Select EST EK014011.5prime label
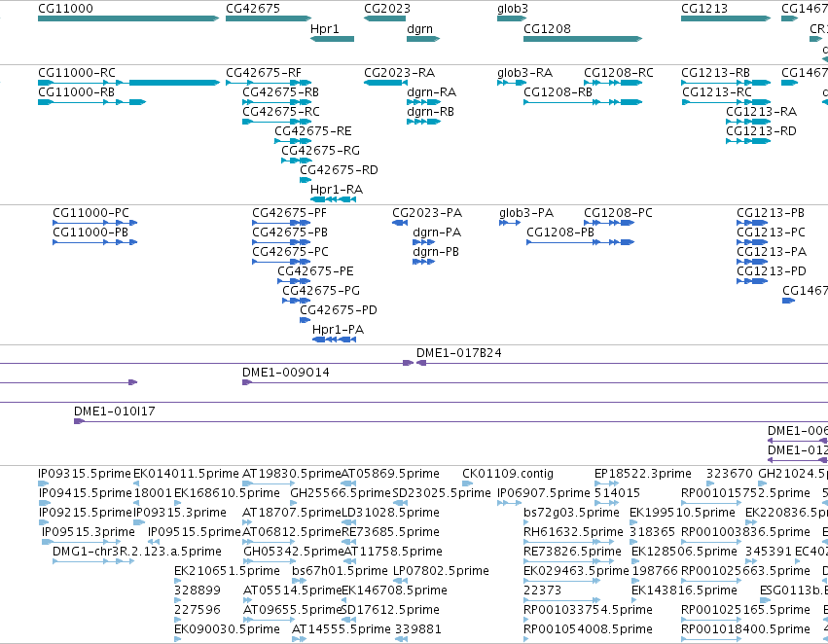 [x=186, y=474]
